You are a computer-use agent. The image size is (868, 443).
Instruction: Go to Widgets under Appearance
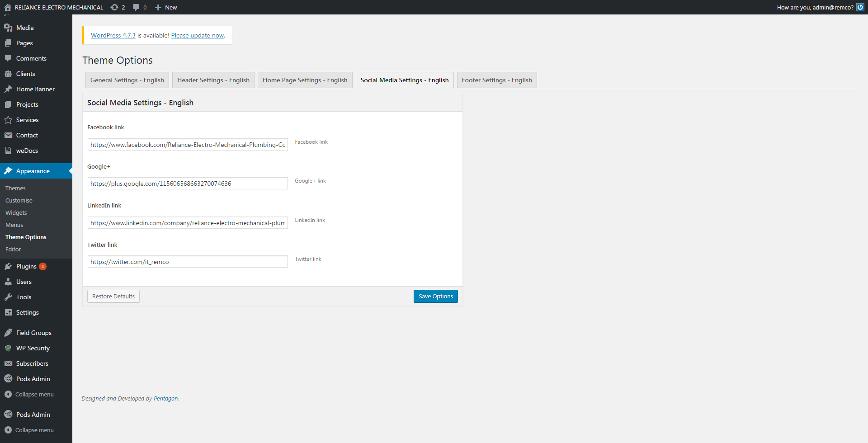coord(16,212)
